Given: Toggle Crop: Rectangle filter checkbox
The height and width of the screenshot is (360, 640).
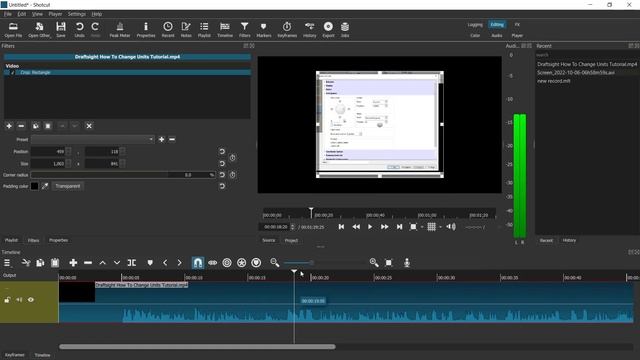Looking at the screenshot, I should tap(13, 73).
